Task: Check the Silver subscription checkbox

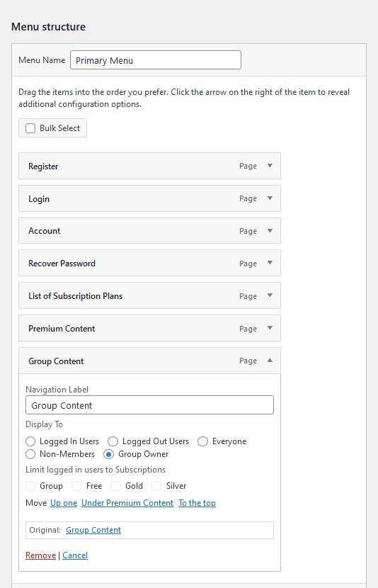Action: pos(156,486)
